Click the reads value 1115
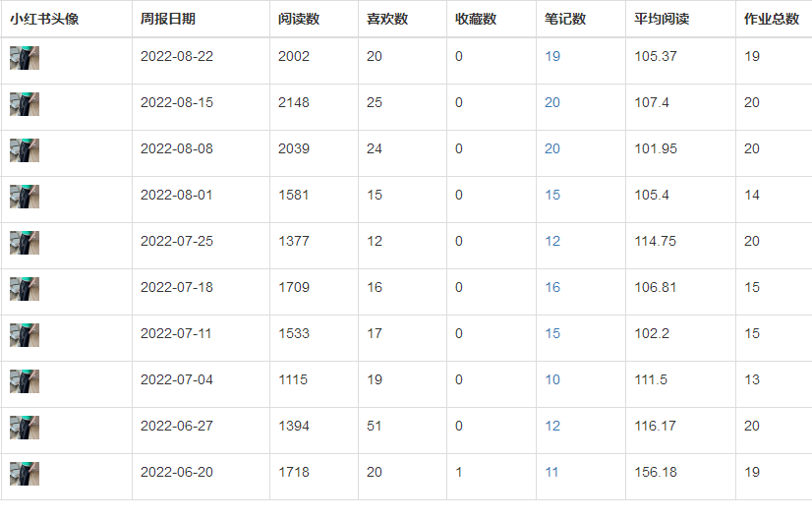 click(x=293, y=379)
